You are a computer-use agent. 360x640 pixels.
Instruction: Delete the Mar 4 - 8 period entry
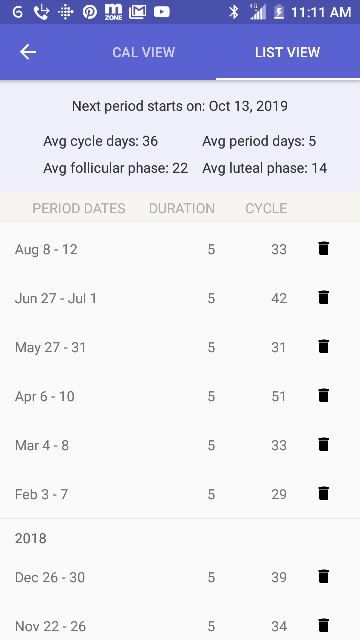(x=323, y=444)
